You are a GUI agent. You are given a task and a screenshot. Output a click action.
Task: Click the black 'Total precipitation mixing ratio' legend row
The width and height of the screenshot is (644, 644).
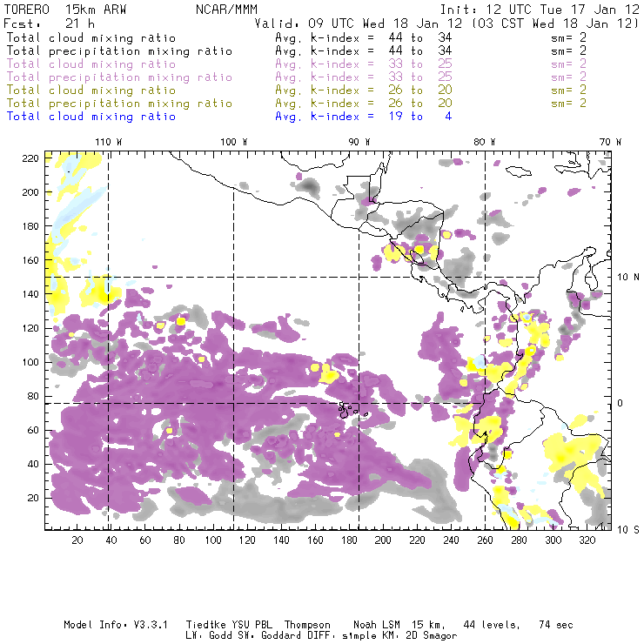click(x=297, y=51)
